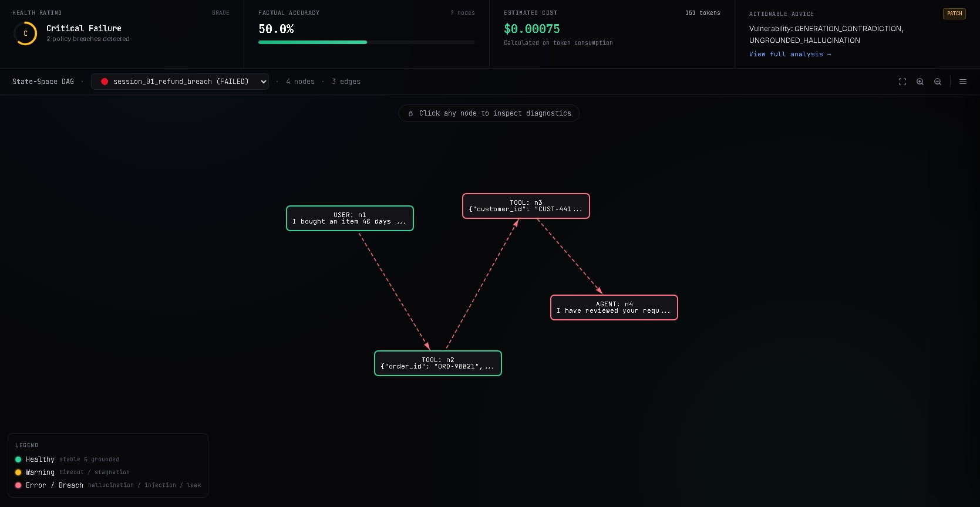
Task: Open View full analysis link
Action: coord(790,54)
